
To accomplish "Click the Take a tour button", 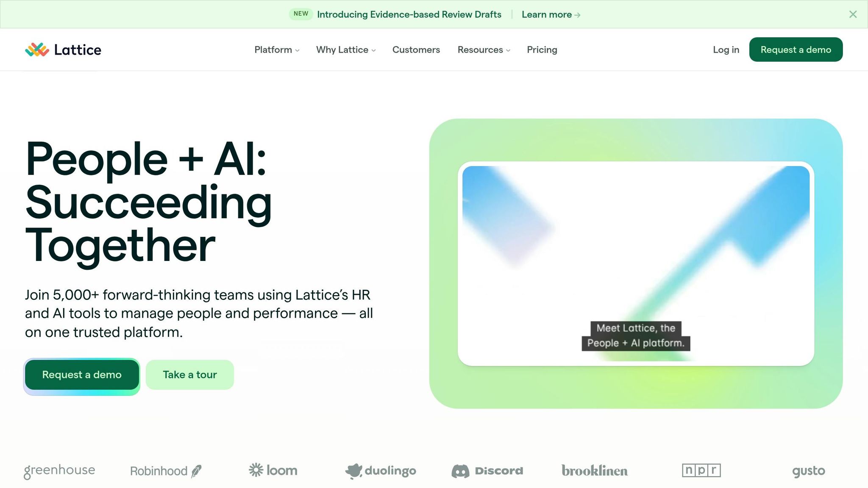I will coord(190,375).
